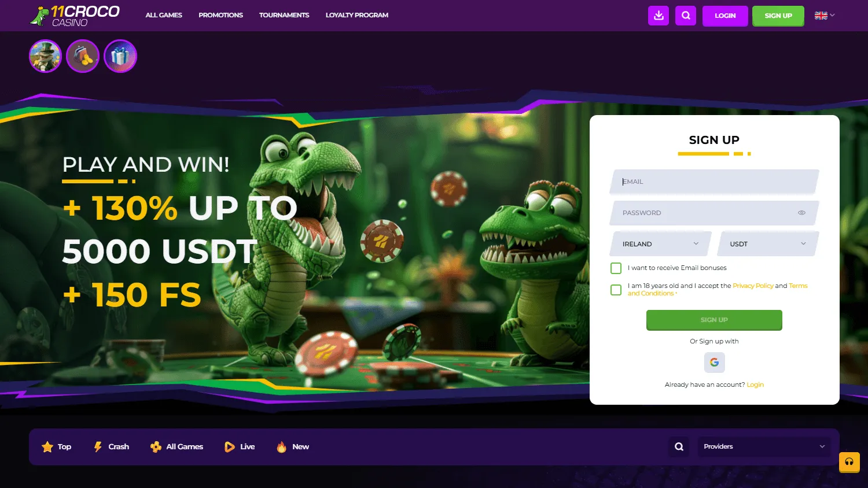Click the EMAIL input field
Screen dimensions: 868x488
pyautogui.click(x=714, y=181)
